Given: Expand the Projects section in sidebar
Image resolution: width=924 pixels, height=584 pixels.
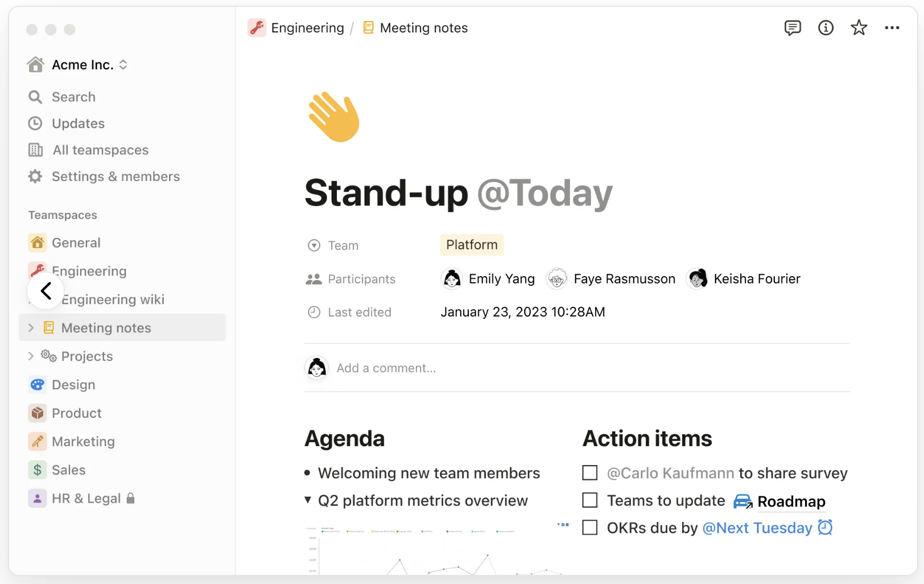Looking at the screenshot, I should (31, 356).
